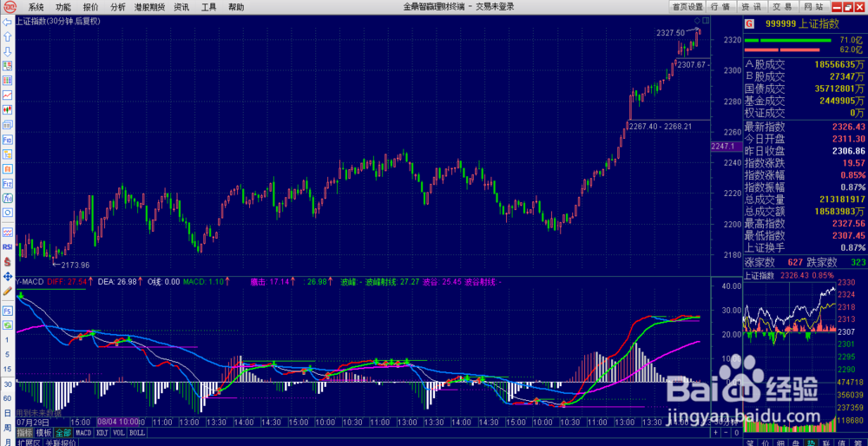Select the 30 minute period

[8, 384]
